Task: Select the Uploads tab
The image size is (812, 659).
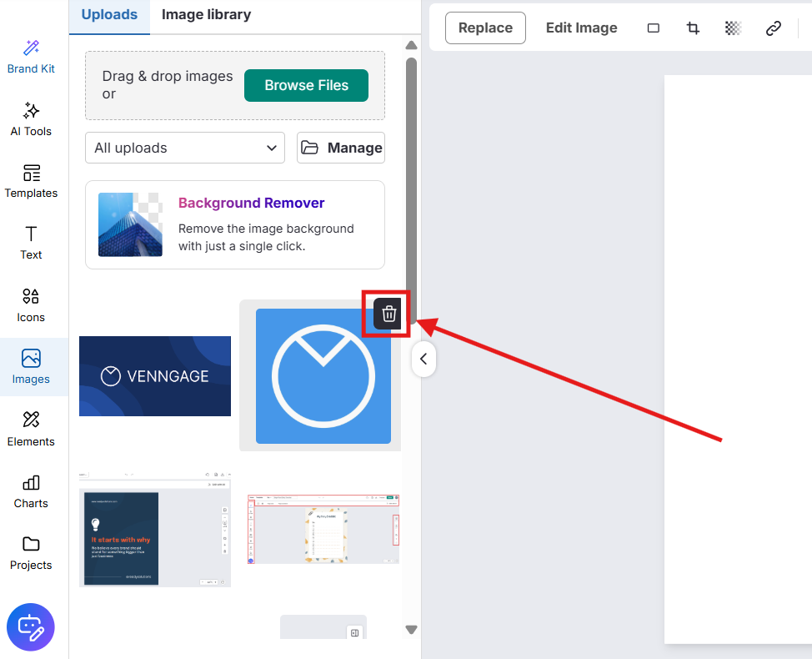Action: 109,15
